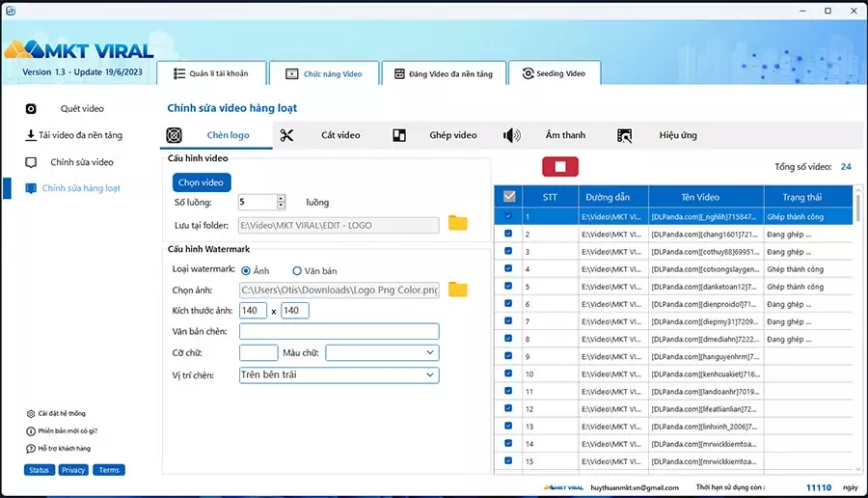Open Quét video in the sidebar
The width and height of the screenshot is (868, 498).
coord(82,108)
